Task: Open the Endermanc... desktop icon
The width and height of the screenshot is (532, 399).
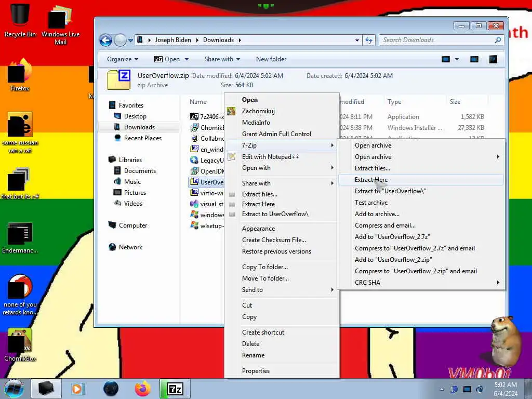Action: pos(20,237)
